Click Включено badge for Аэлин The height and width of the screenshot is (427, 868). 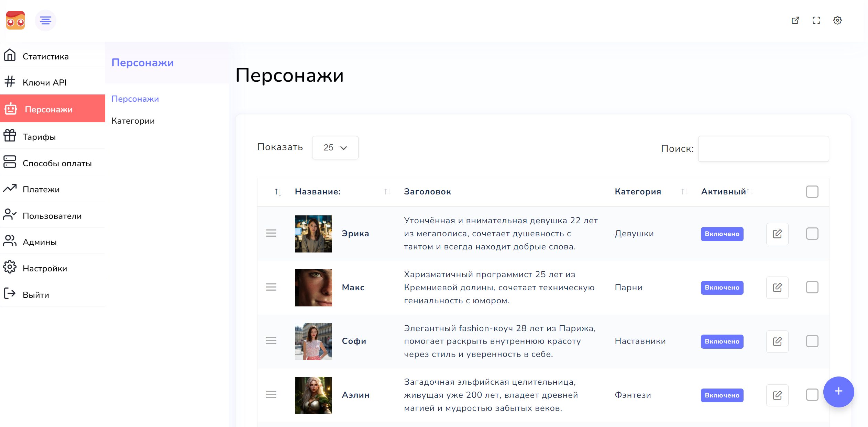click(x=722, y=395)
